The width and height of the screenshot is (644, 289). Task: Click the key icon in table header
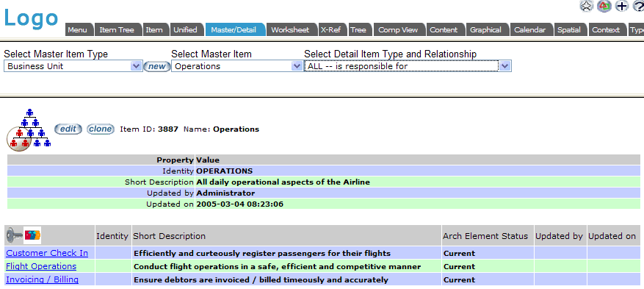coord(14,235)
